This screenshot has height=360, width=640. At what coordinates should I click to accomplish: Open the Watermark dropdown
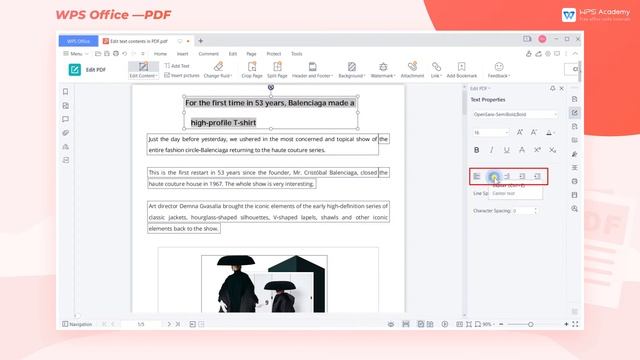383,70
